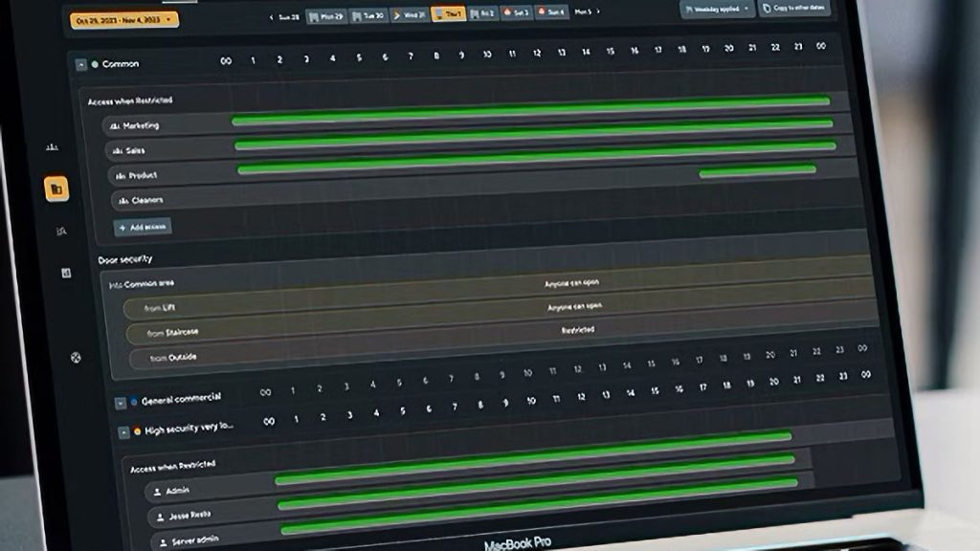Collapse the High security zone section
Viewport: 980px width, 551px height.
point(123,432)
